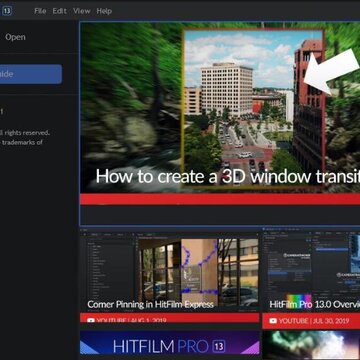Open the 3D window transition featured video

(x=220, y=113)
